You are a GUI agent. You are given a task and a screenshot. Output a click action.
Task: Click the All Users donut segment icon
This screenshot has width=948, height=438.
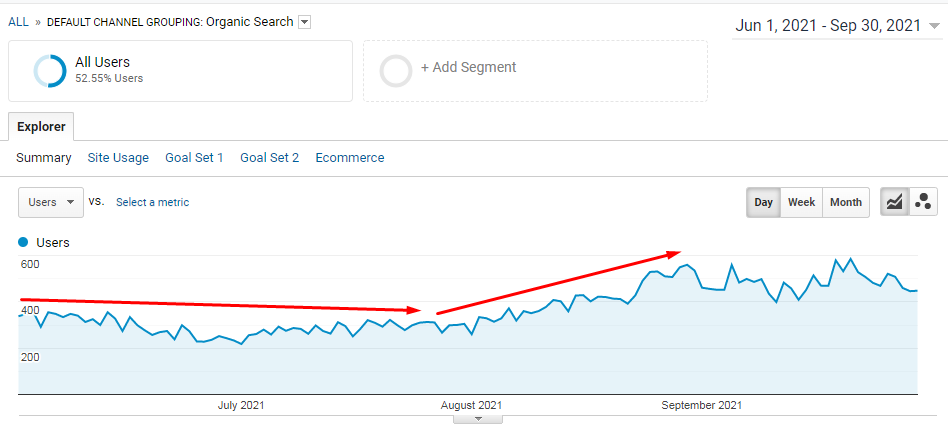coord(49,71)
